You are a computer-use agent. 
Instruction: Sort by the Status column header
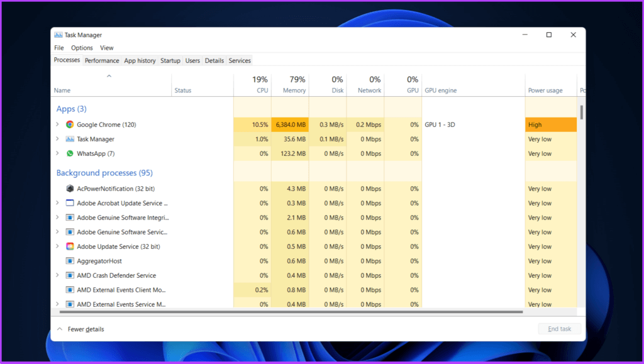[x=203, y=85]
